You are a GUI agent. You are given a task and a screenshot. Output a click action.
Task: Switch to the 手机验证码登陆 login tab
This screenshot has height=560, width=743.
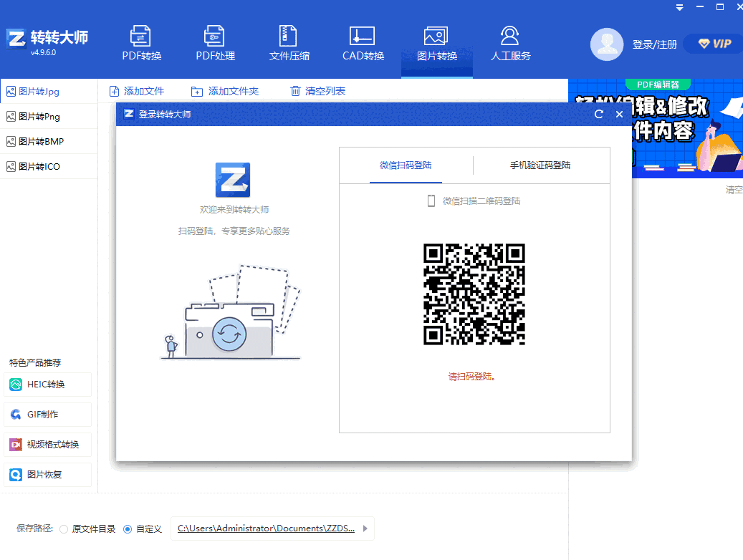coord(541,165)
